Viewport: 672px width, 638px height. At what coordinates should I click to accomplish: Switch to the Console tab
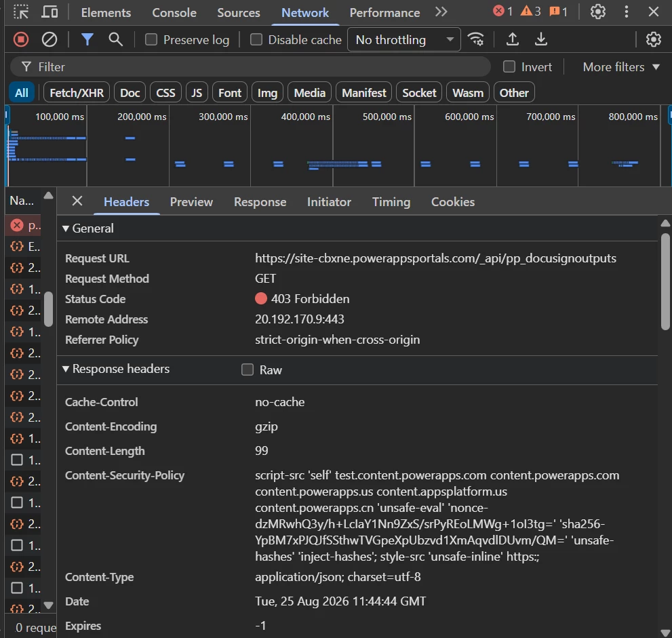pyautogui.click(x=174, y=12)
